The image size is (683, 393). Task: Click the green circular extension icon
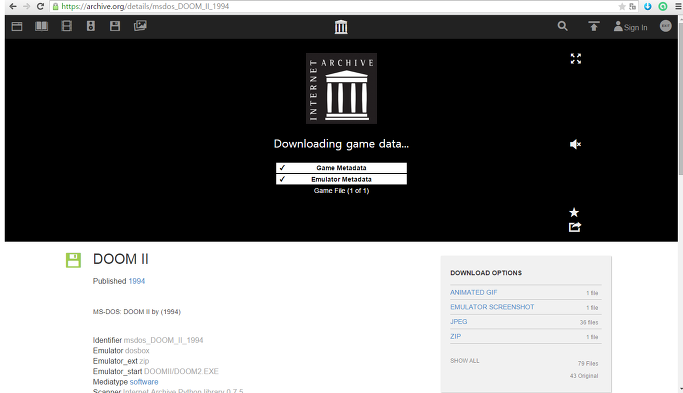pos(663,6)
